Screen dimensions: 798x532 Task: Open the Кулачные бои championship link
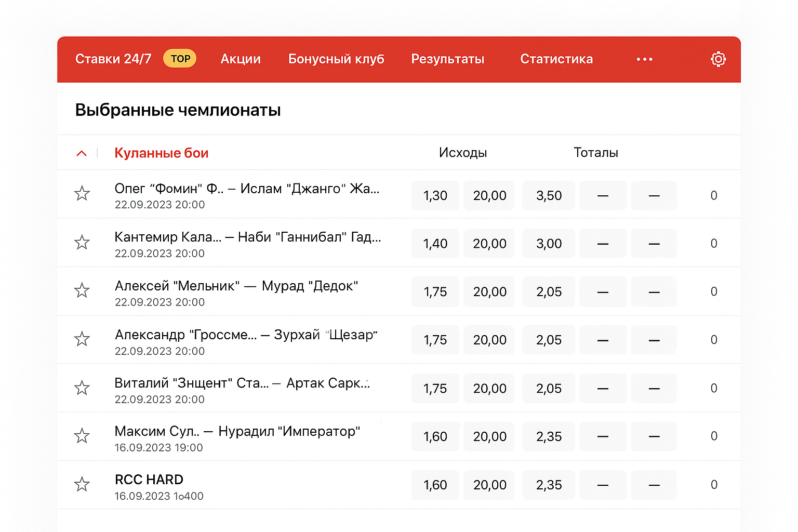point(162,153)
